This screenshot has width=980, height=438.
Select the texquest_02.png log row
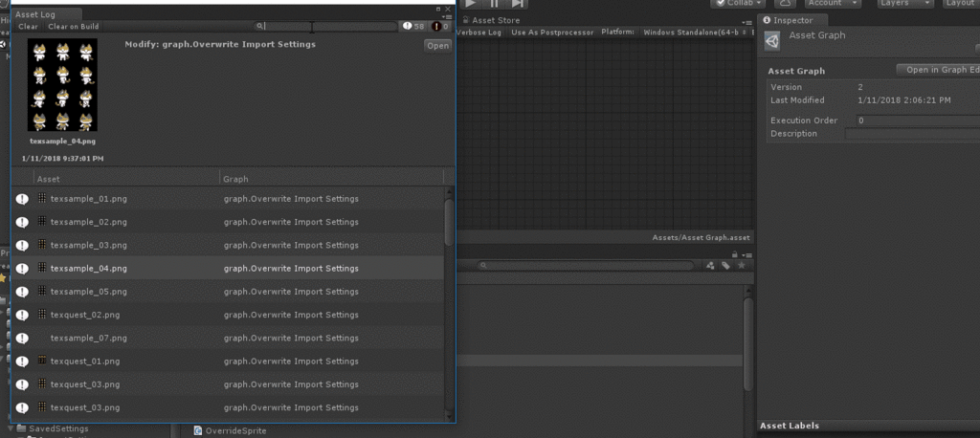228,315
